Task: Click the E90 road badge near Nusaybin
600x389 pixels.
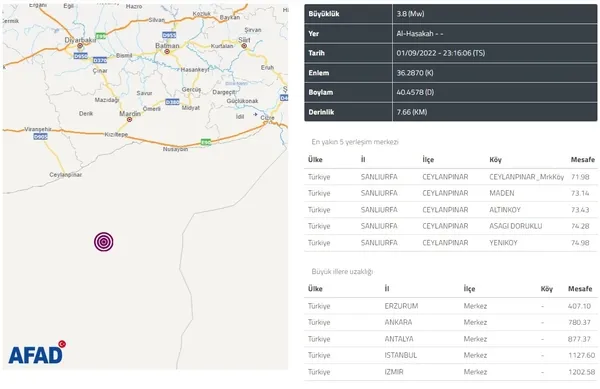Action: [x=206, y=142]
